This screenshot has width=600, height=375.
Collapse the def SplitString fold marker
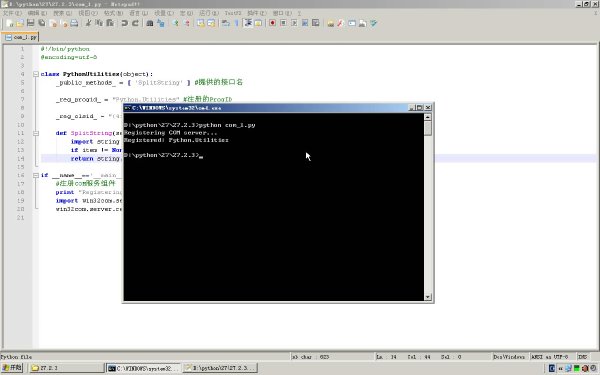(36, 133)
